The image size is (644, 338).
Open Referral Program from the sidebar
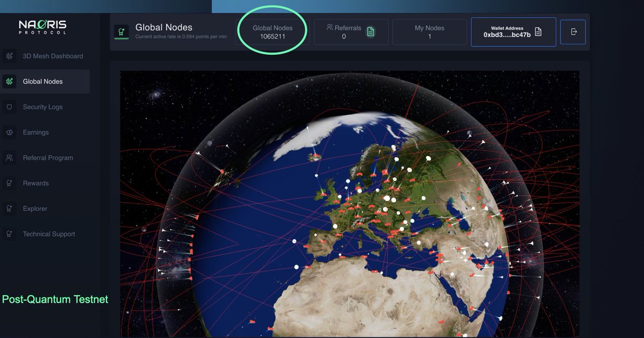[x=48, y=157]
